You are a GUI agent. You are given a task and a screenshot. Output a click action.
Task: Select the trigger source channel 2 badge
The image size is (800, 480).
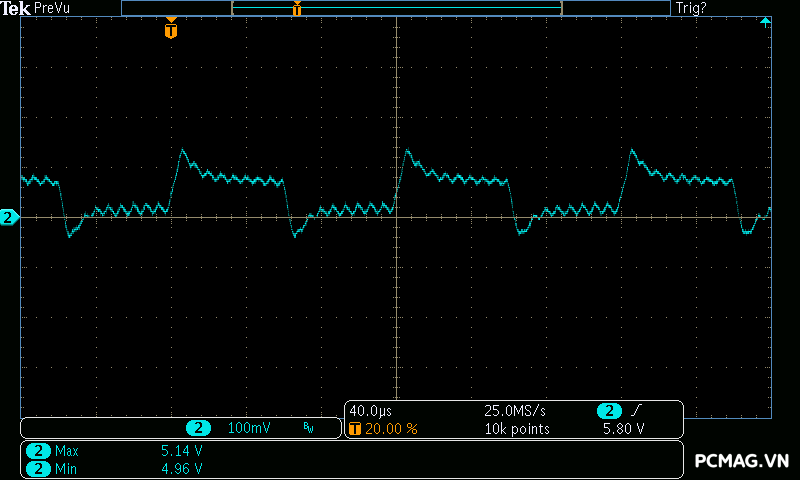tap(608, 411)
